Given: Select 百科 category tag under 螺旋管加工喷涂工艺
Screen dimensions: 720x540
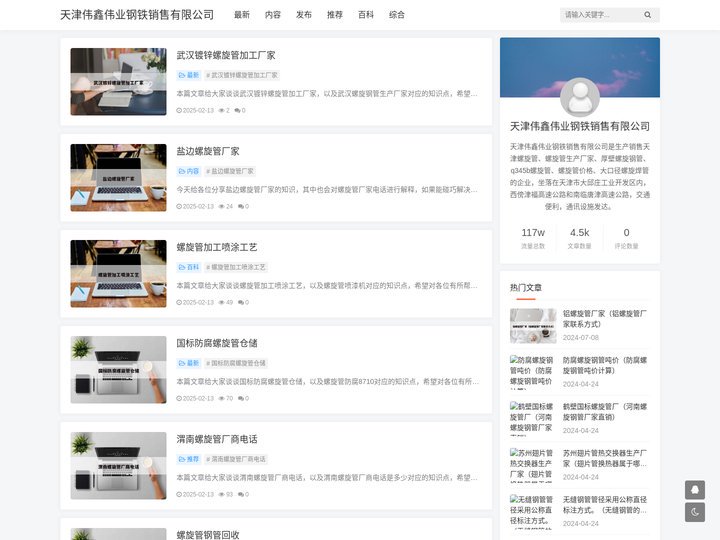Looking at the screenshot, I should (x=189, y=267).
